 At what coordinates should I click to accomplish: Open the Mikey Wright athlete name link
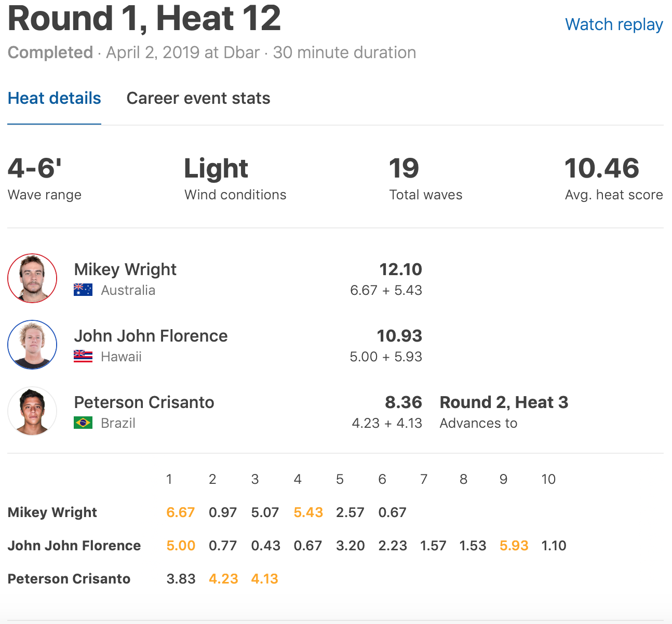(x=125, y=269)
